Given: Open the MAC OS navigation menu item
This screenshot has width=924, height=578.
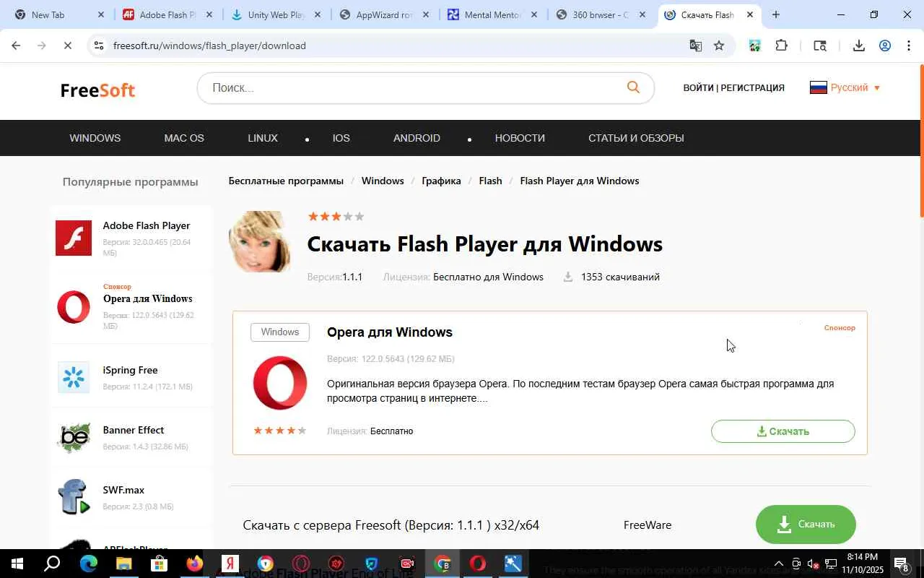Looking at the screenshot, I should tap(184, 138).
